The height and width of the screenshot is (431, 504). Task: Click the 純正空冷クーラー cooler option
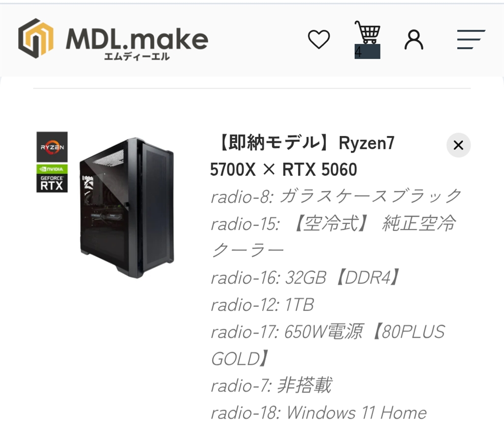click(x=333, y=236)
